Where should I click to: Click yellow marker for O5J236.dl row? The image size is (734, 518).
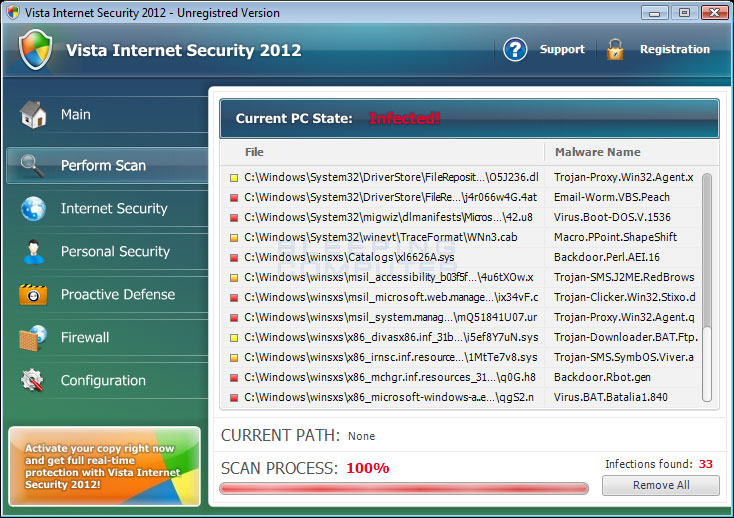(234, 178)
